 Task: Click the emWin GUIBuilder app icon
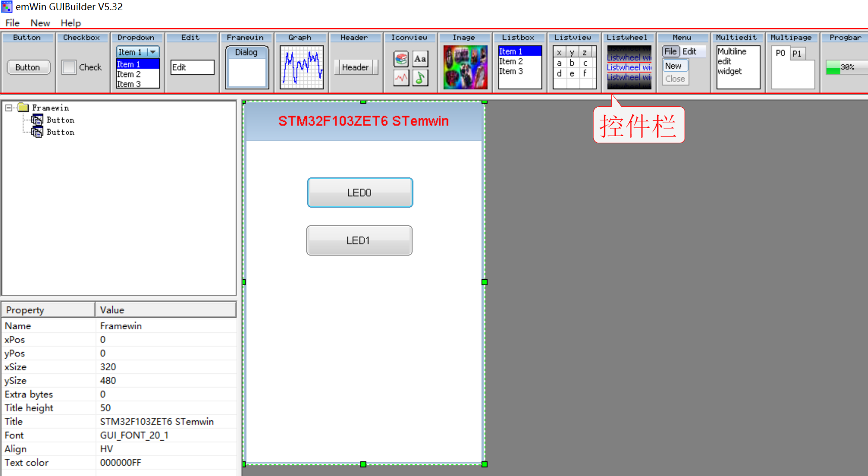coord(7,7)
